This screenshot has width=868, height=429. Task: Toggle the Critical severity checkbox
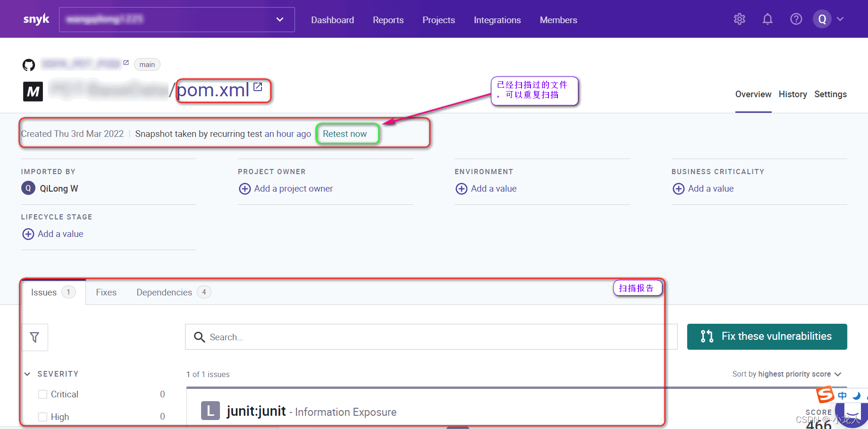[x=43, y=395]
